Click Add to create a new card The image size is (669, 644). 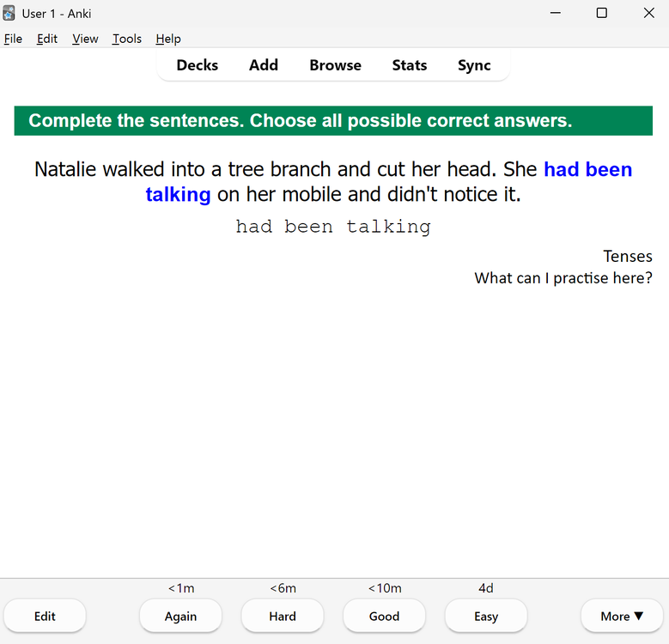pos(264,65)
